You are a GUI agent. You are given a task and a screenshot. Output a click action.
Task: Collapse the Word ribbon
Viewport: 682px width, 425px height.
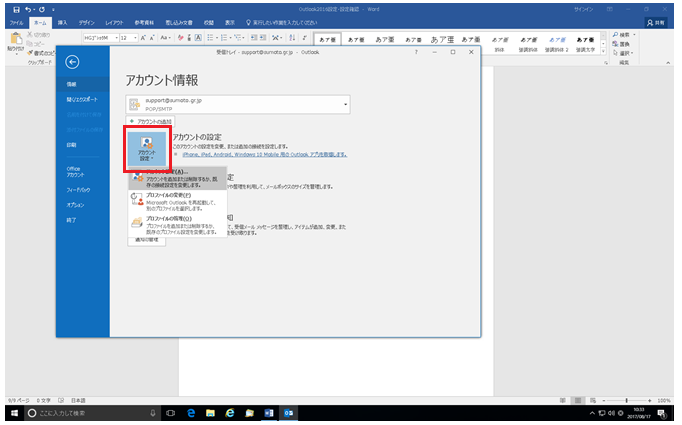(668, 63)
